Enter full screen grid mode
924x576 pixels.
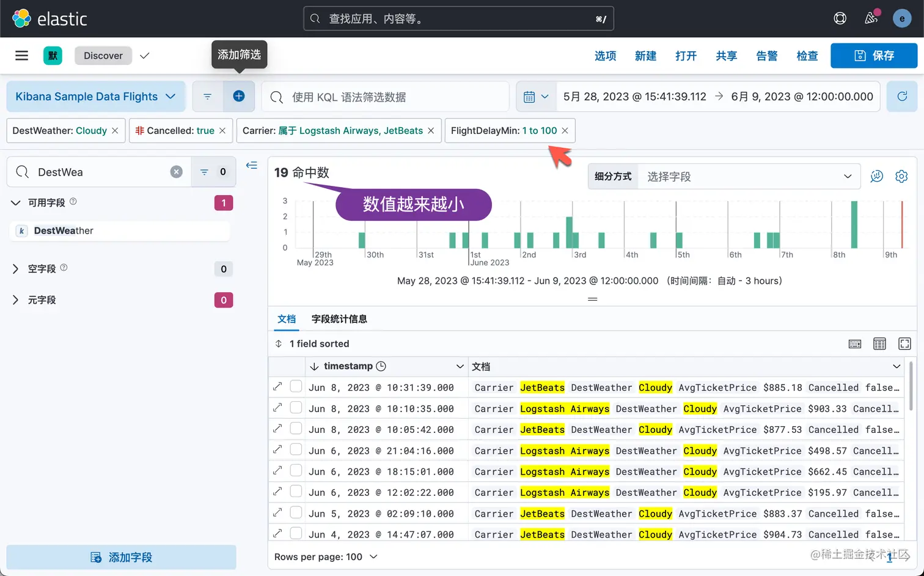pyautogui.click(x=904, y=344)
